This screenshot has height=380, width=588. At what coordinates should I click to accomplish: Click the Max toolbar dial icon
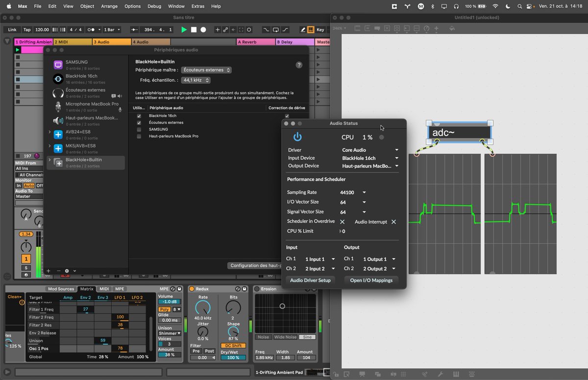426,28
